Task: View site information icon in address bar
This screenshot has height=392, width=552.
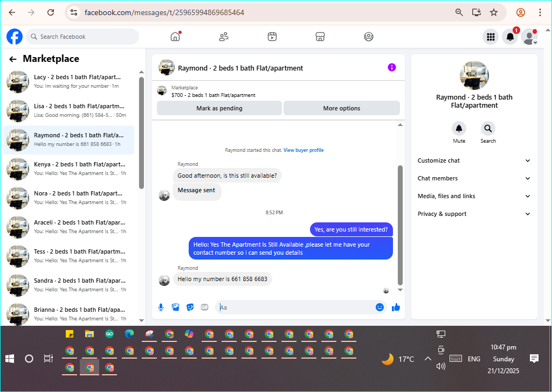Action: [73, 12]
